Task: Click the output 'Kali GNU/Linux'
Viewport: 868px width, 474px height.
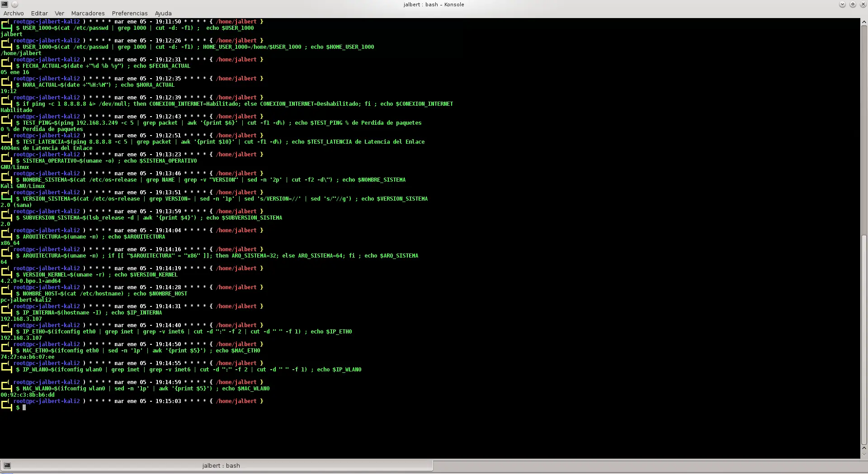Action: [x=23, y=186]
